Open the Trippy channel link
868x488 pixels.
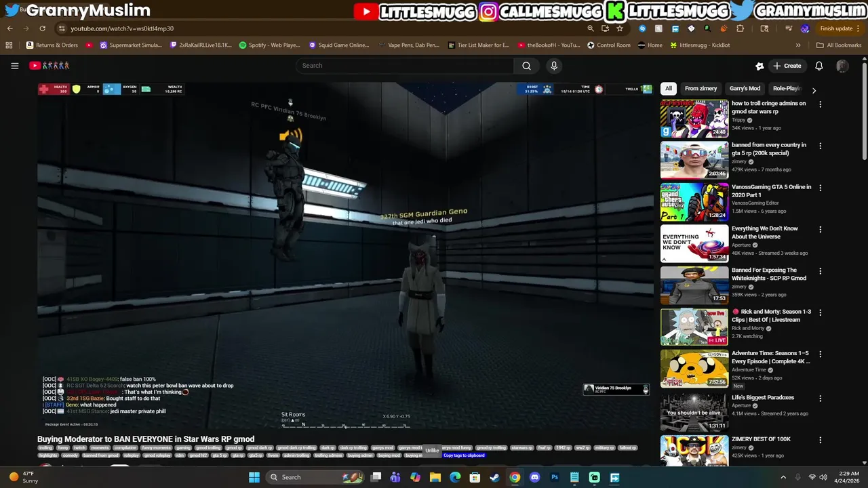click(x=738, y=120)
